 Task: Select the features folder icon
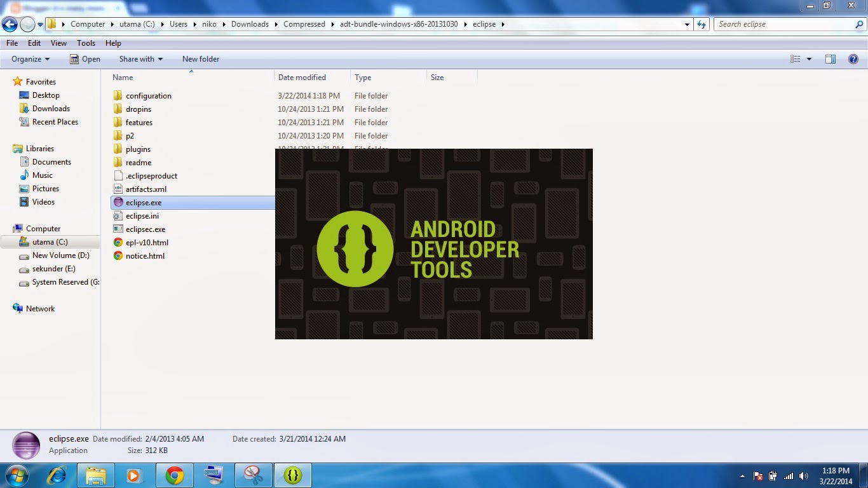pos(118,122)
